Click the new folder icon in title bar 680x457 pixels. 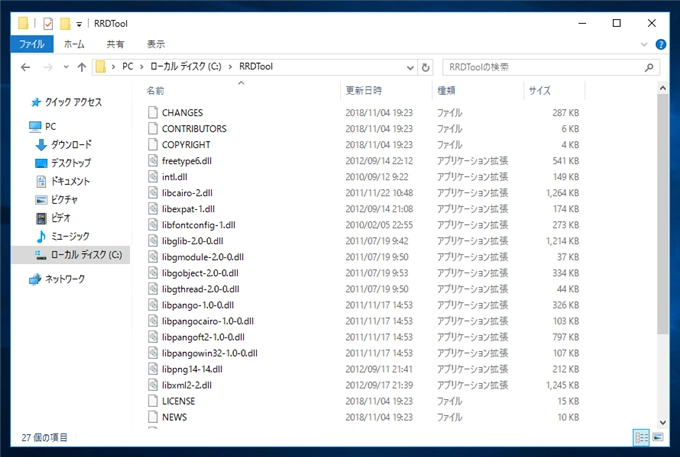point(65,23)
